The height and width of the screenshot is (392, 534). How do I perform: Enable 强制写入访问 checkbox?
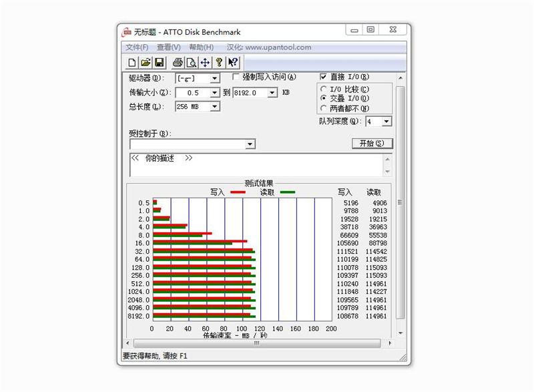click(x=236, y=77)
